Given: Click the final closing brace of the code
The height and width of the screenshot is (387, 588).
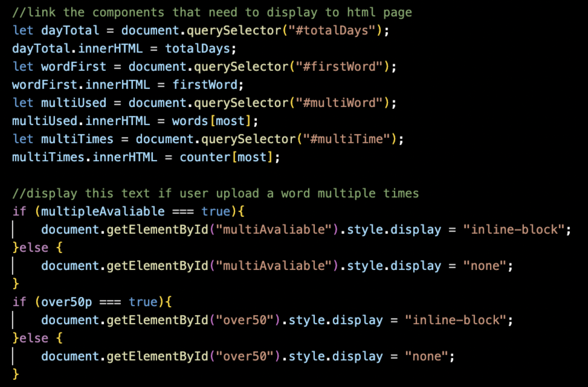Looking at the screenshot, I should pos(16,374).
